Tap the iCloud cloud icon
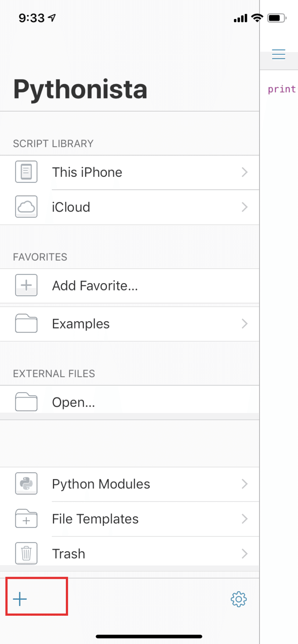Image resolution: width=298 pixels, height=644 pixels. coord(26,207)
